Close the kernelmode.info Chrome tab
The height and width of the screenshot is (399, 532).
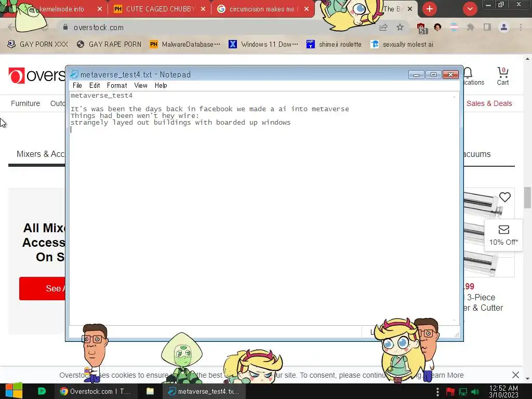(99, 9)
